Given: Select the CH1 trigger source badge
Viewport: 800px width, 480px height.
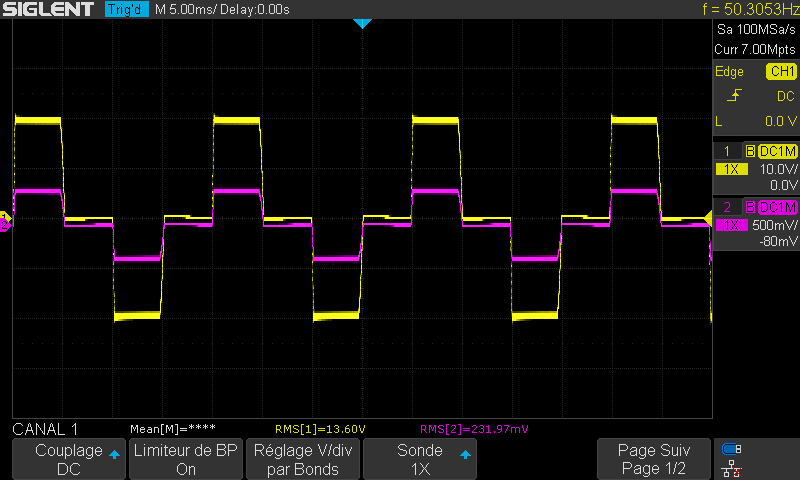Looking at the screenshot, I should pos(781,71).
